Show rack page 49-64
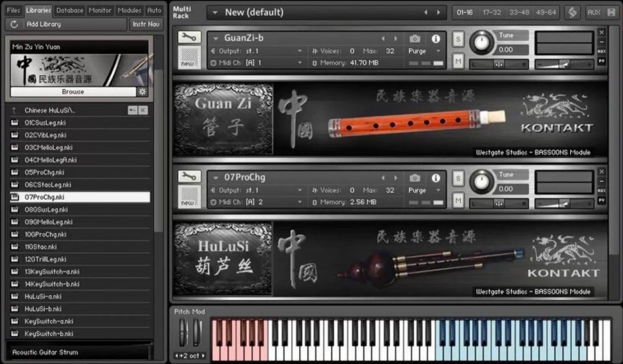 tap(546, 13)
